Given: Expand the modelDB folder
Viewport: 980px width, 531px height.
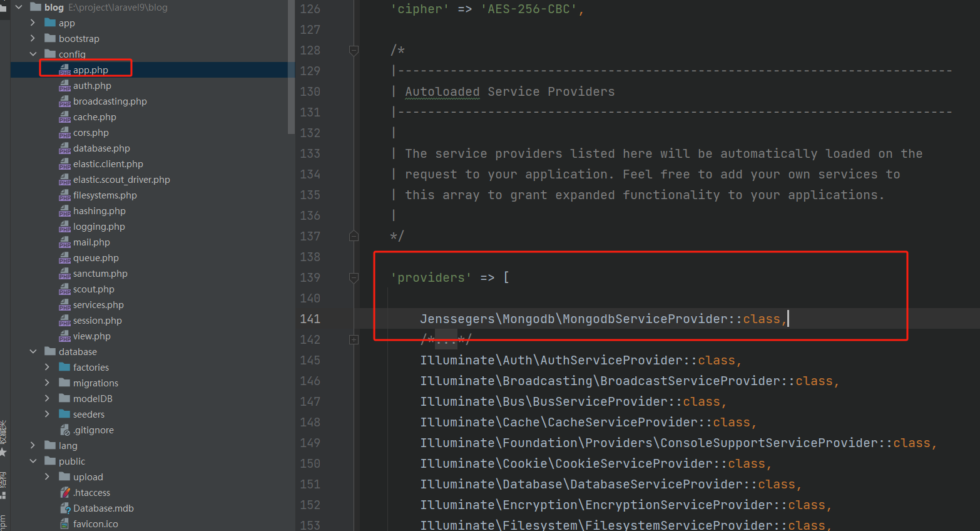Looking at the screenshot, I should pyautogui.click(x=48, y=399).
